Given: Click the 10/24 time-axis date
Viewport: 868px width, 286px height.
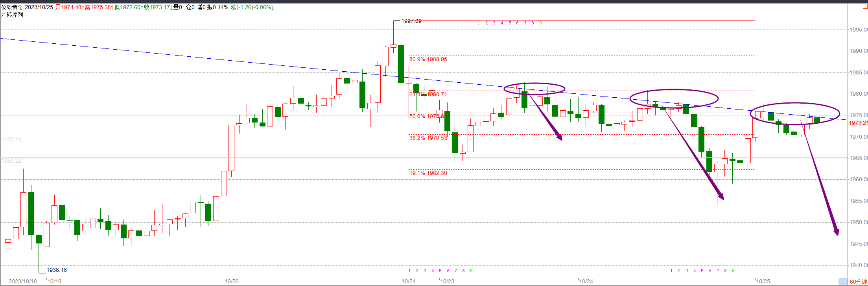Looking at the screenshot, I should tap(586, 281).
